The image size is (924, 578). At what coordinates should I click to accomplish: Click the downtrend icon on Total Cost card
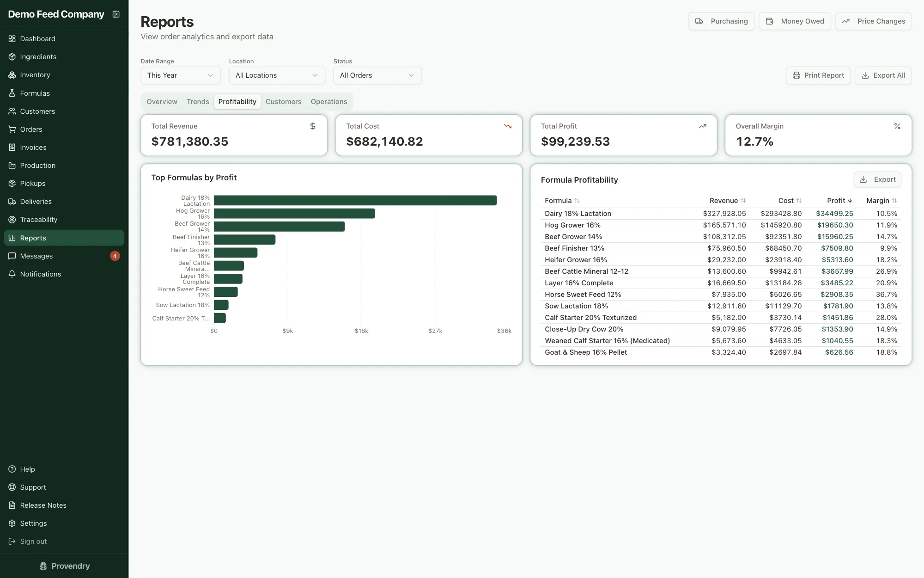tap(508, 126)
